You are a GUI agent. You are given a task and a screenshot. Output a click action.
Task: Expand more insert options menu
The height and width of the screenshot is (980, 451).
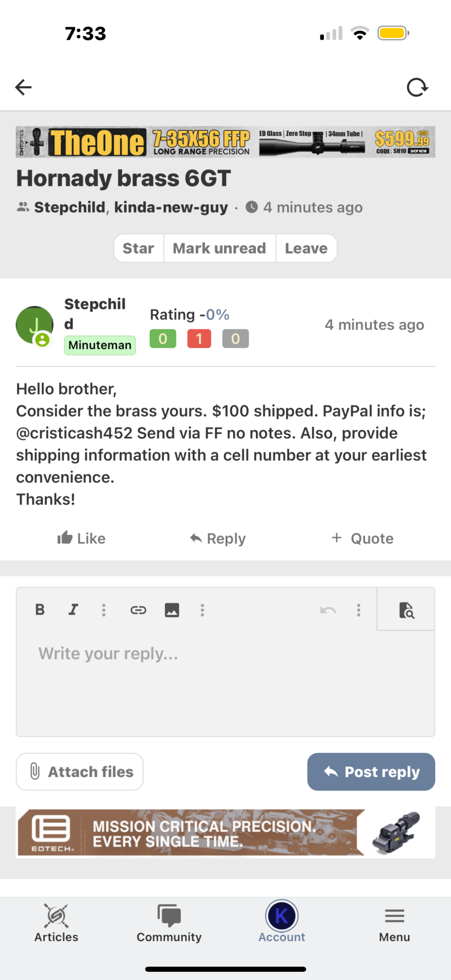click(202, 610)
